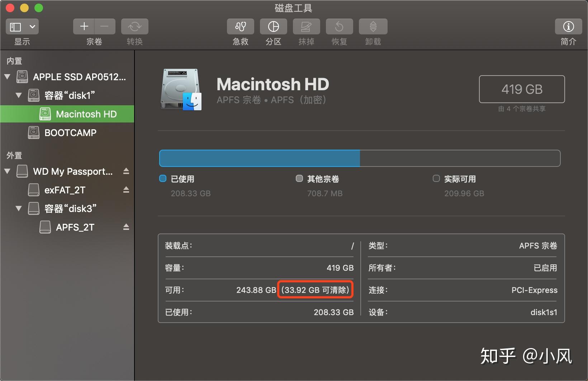Click the PCI-Express connection value
588x381 pixels.
[534, 290]
